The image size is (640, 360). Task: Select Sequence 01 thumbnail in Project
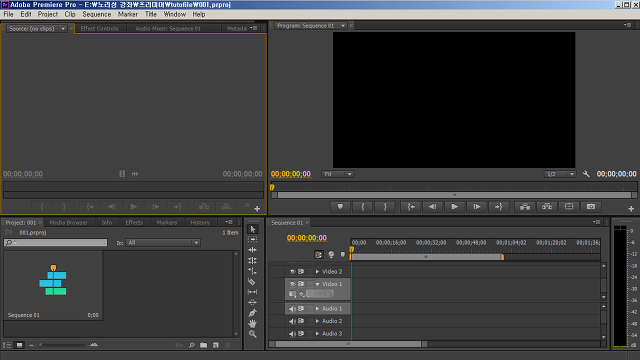(x=53, y=285)
